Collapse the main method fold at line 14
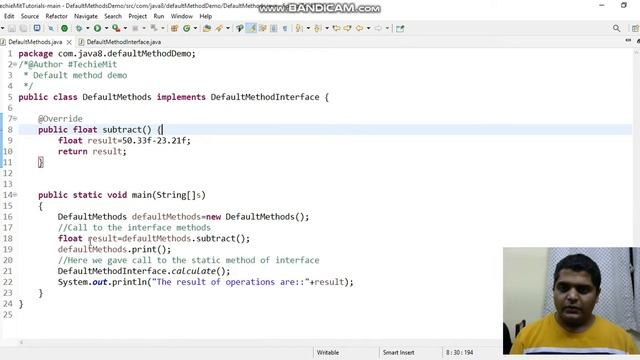This screenshot has height=360, width=640. (x=15, y=195)
